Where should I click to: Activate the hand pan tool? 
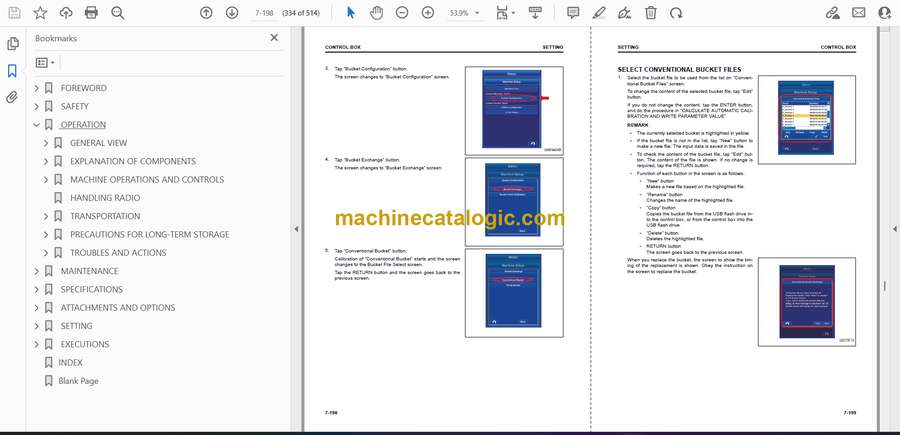click(377, 13)
